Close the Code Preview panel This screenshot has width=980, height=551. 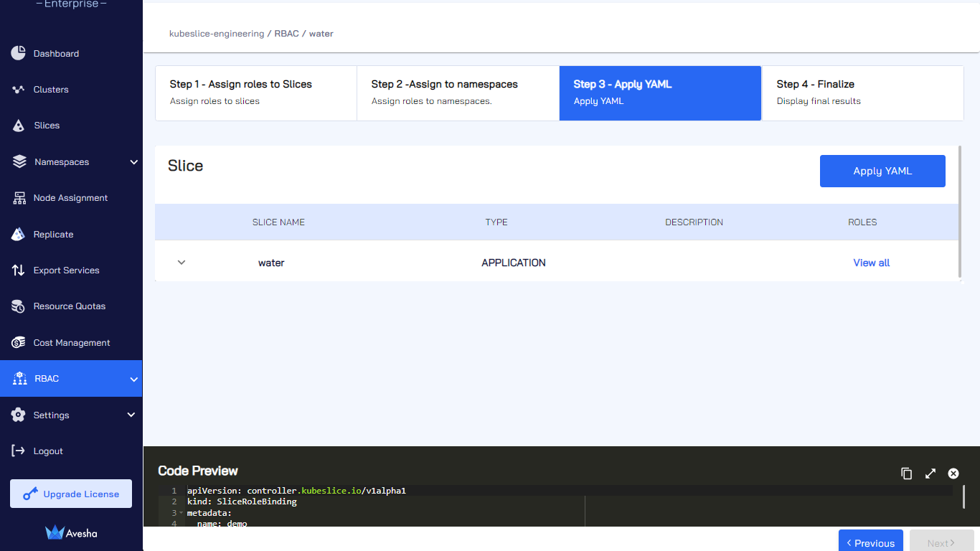pos(953,474)
